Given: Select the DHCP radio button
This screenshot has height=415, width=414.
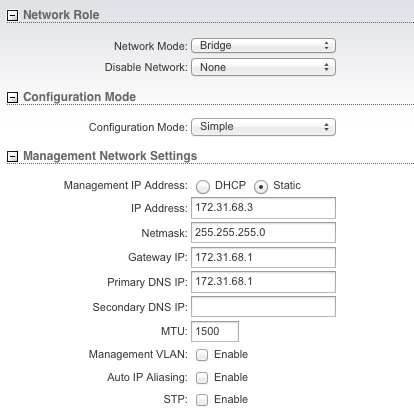Looking at the screenshot, I should 203,187.
